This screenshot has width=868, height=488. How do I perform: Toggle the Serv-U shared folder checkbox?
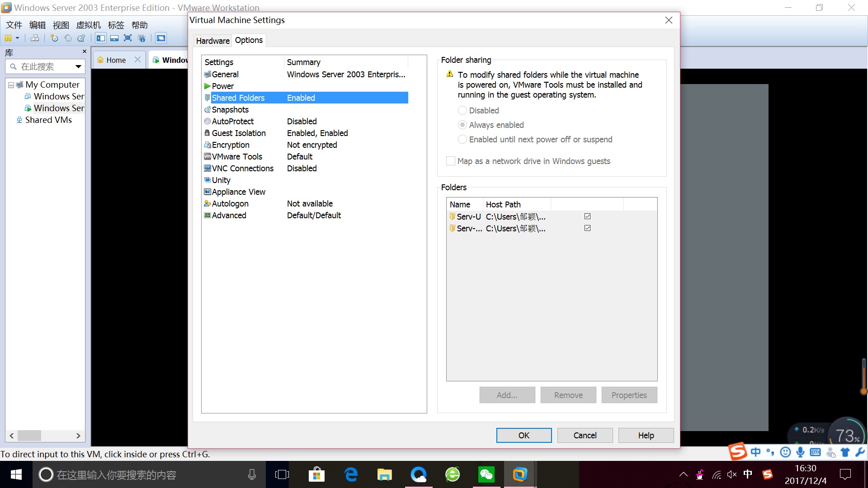[587, 216]
